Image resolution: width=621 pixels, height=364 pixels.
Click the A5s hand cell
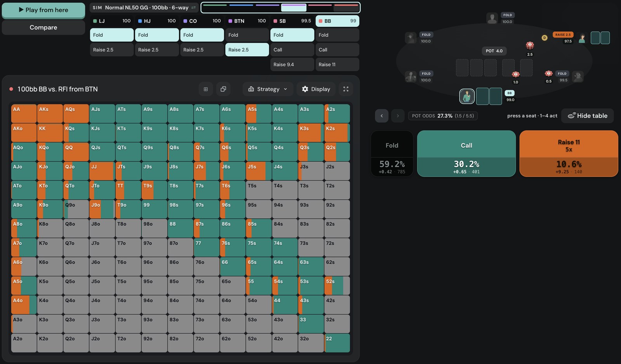(x=258, y=114)
